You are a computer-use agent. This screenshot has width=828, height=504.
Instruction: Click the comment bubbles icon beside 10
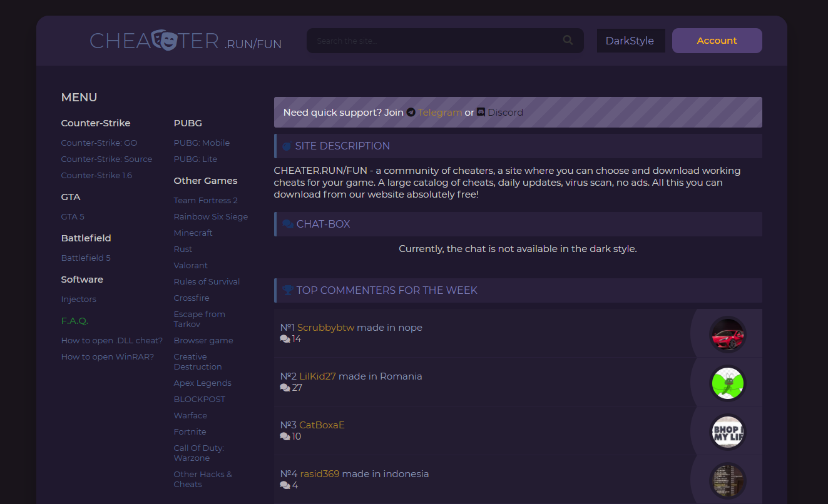point(285,436)
